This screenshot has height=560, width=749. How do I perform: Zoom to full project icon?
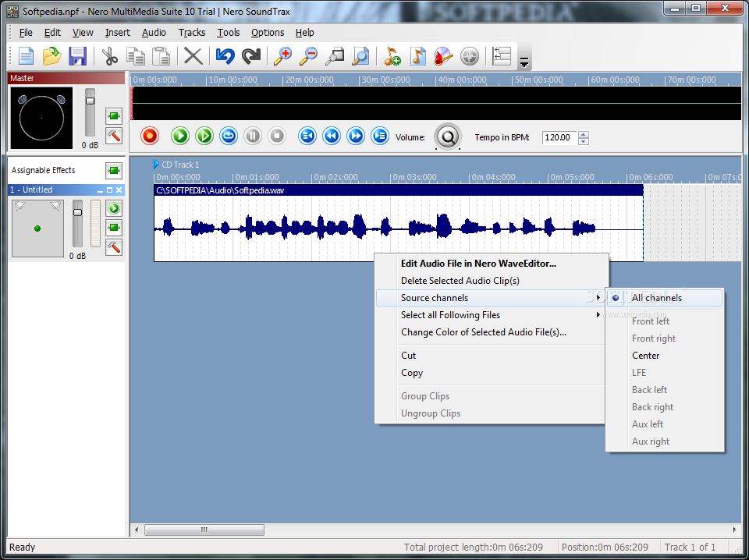[x=360, y=56]
